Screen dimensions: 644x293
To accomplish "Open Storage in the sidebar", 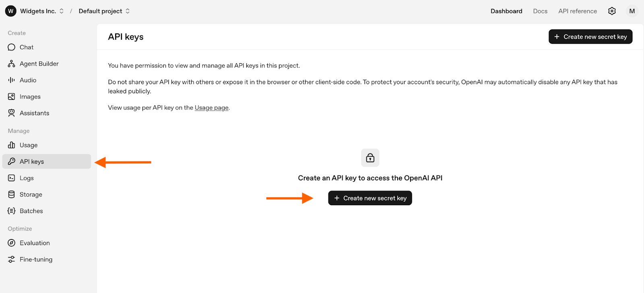I will [47, 194].
